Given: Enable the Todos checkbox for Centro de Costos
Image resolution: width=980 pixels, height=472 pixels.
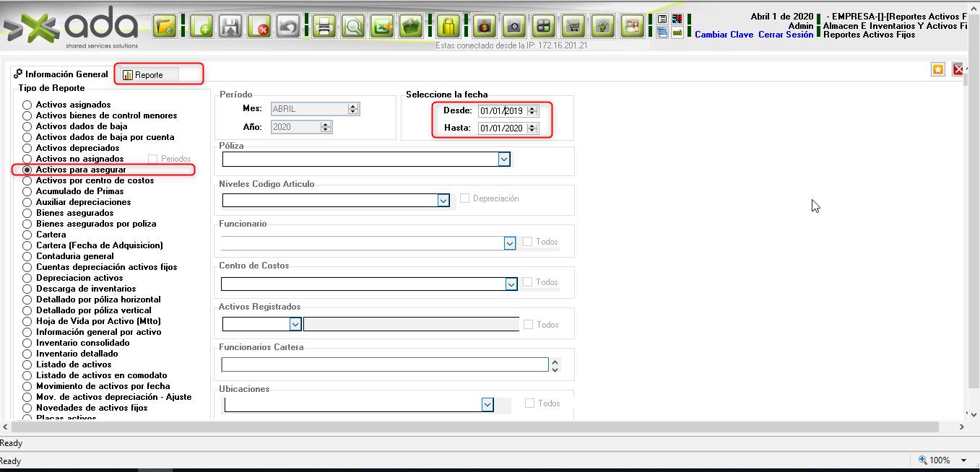Looking at the screenshot, I should point(528,282).
